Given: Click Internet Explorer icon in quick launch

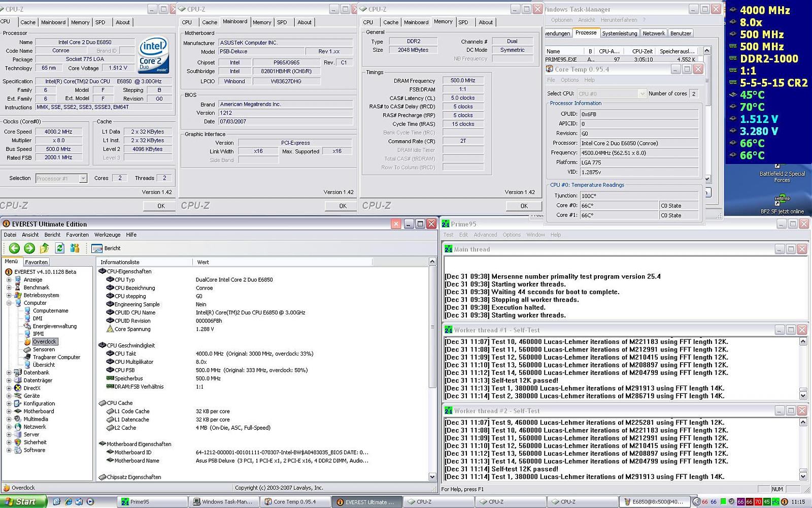Looking at the screenshot, I should point(68,502).
